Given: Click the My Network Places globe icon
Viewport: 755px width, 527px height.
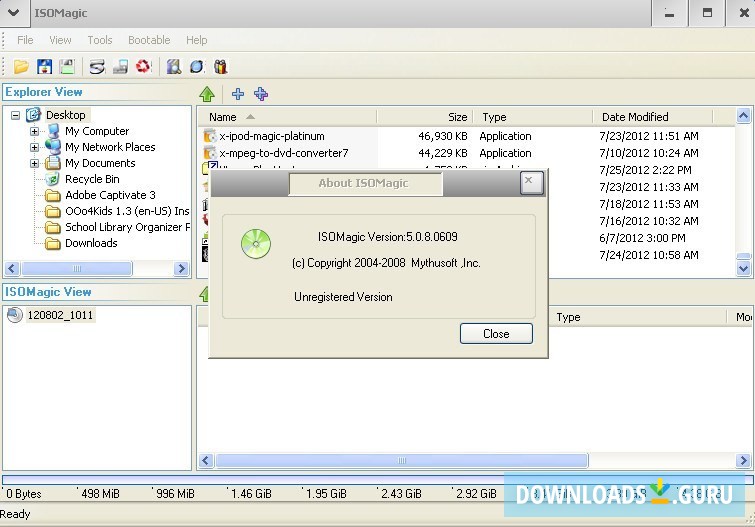Looking at the screenshot, I should tap(52, 146).
